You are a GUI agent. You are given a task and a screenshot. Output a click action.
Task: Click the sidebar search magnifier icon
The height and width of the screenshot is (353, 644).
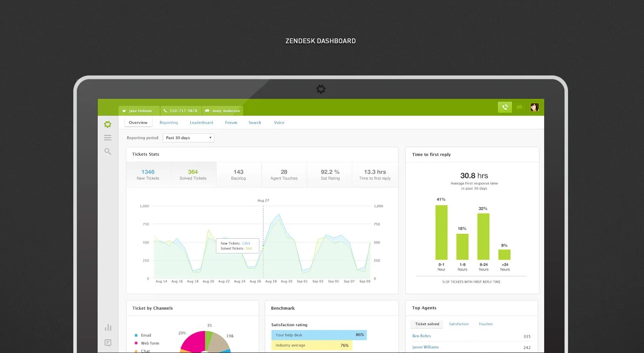click(107, 151)
